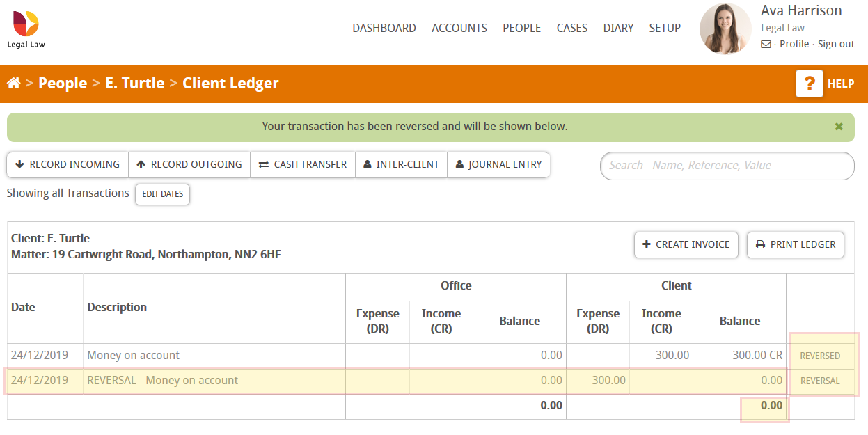Click the Edit Dates button

(162, 194)
